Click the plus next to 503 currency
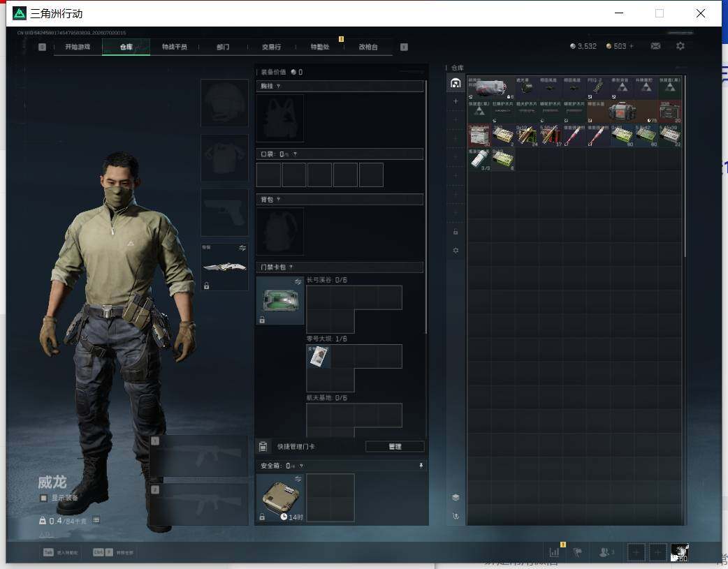 631,46
